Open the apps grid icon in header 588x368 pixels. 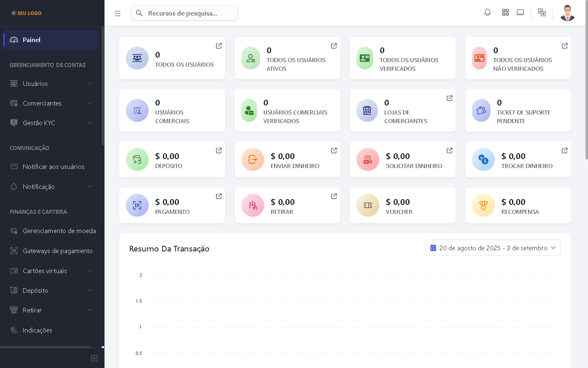click(x=505, y=13)
